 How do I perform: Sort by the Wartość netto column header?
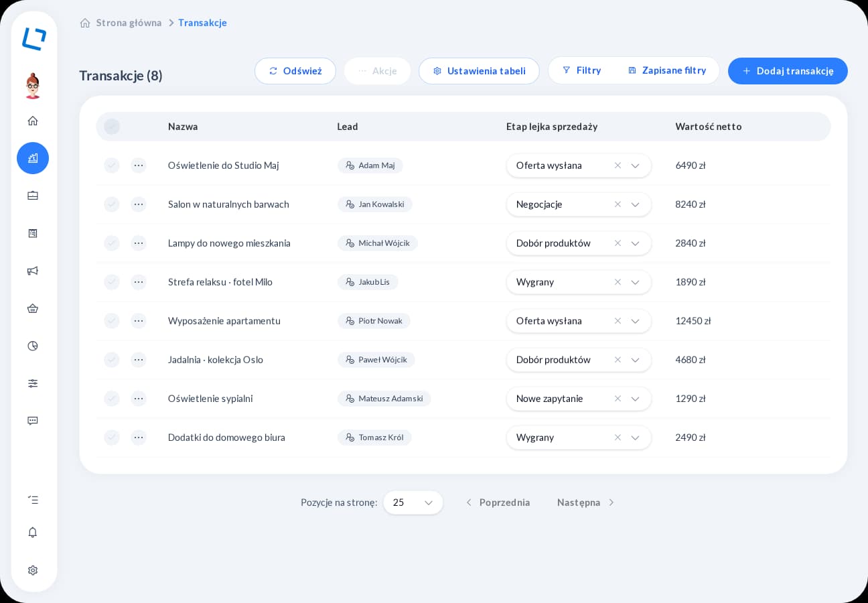[x=709, y=127]
